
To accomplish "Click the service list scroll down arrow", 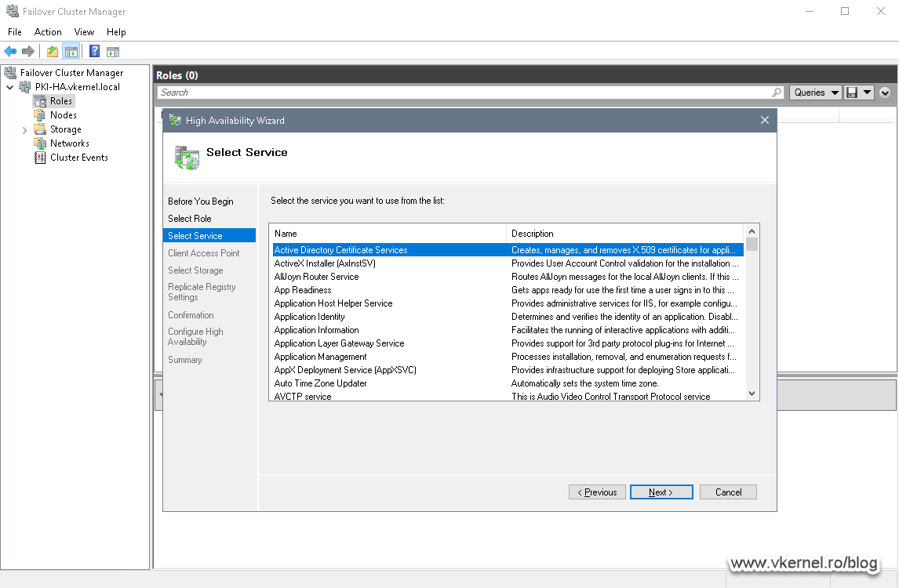I will click(x=752, y=393).
